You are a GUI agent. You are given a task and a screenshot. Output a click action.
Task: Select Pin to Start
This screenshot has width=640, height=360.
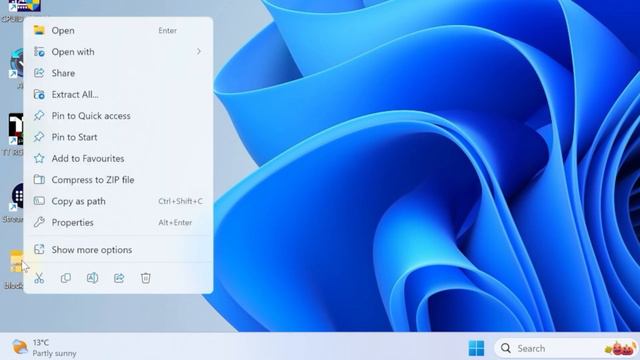pyautogui.click(x=118, y=137)
